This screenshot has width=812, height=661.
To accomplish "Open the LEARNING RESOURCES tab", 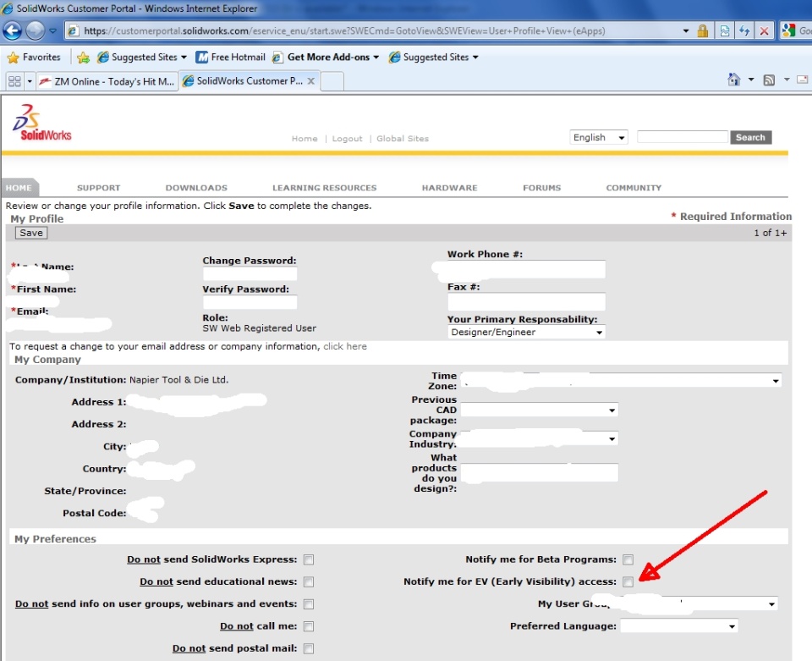I will (324, 188).
